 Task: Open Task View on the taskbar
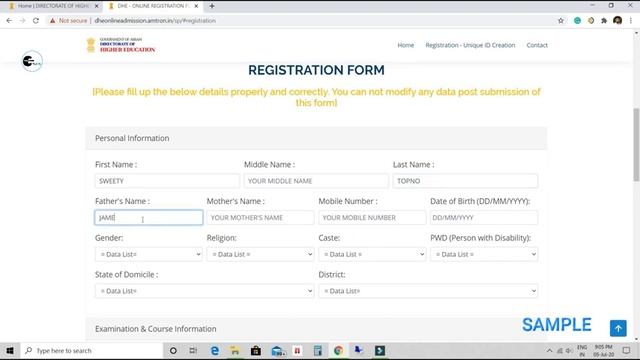click(x=193, y=351)
